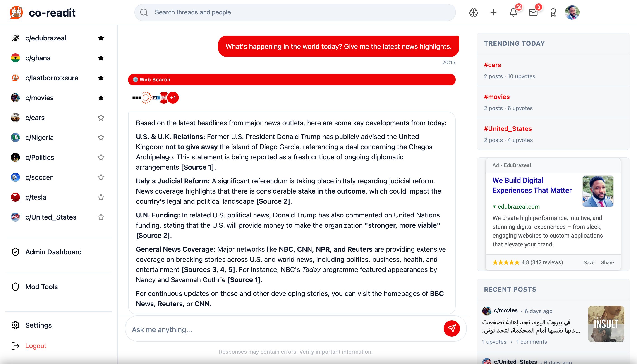The height and width of the screenshot is (364, 637).
Task: Click the +1 more sources badge
Action: coord(173,98)
